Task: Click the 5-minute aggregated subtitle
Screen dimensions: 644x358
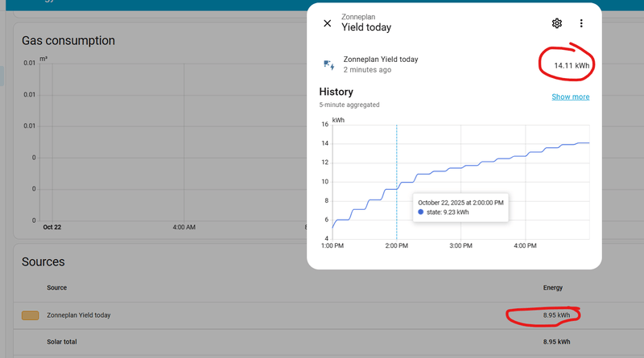Action: 349,105
